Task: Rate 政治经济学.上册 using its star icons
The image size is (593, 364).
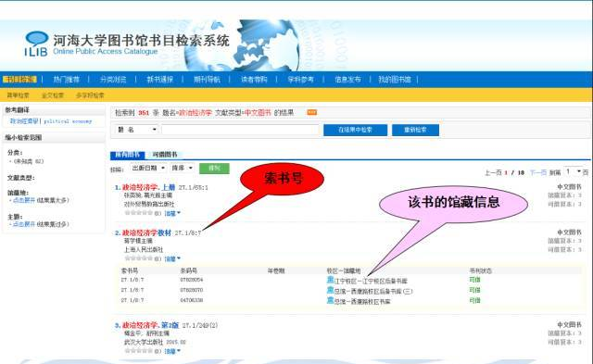Action: tap(138, 213)
